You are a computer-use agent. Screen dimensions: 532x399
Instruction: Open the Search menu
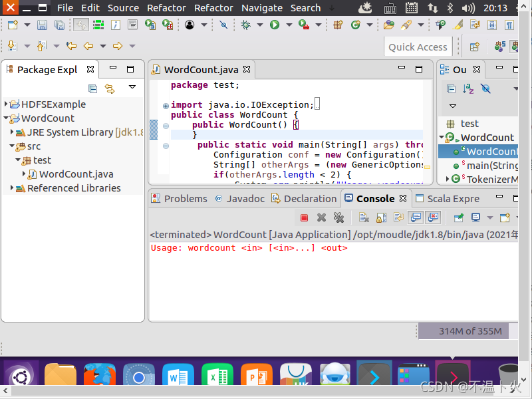point(305,8)
